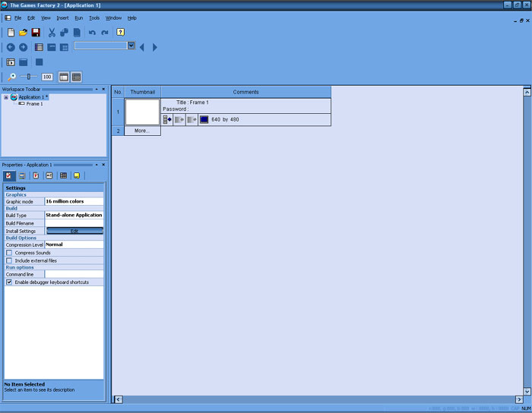The image size is (532, 413).
Task: Open the Window menu
Action: click(x=114, y=18)
